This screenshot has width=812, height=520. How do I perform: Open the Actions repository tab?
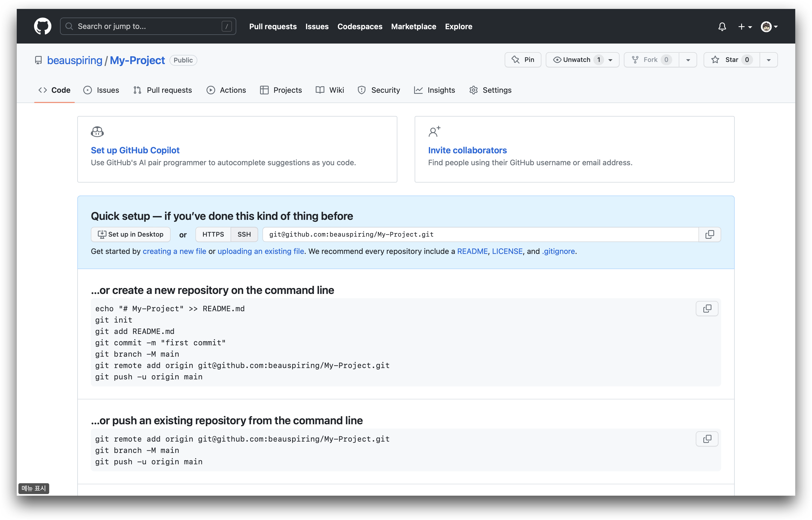pos(226,90)
